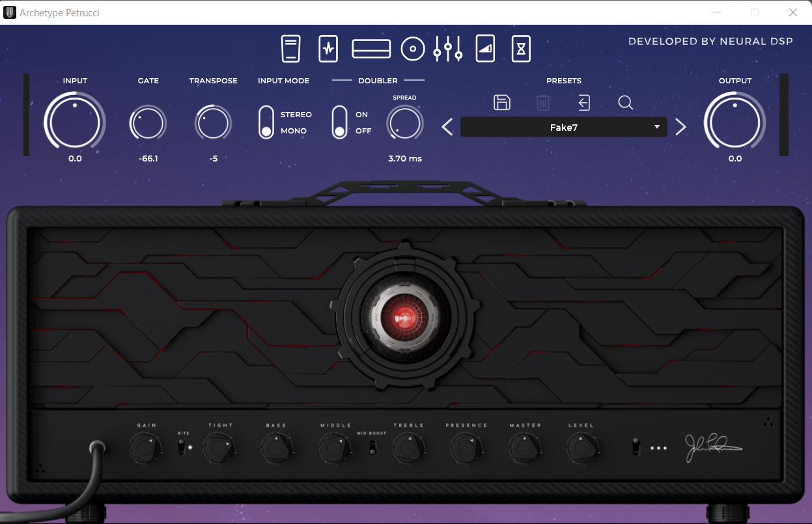Screen dimensions: 812x524
Task: Toggle the Doubler on/off switch
Action: click(339, 122)
